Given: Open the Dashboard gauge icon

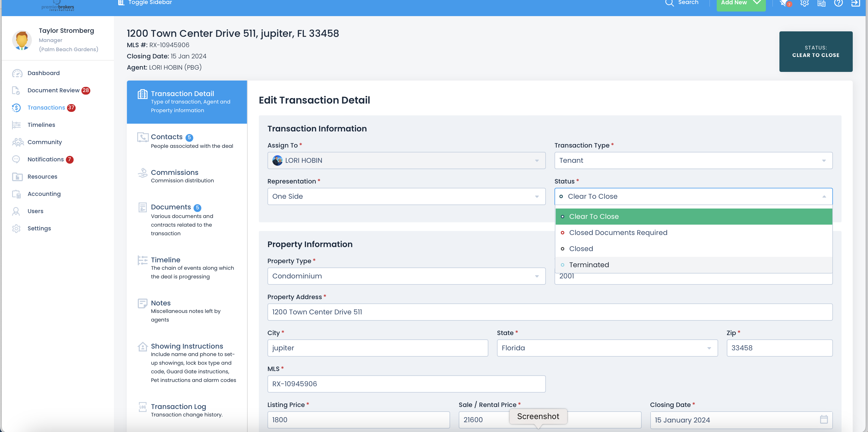Looking at the screenshot, I should pos(17,73).
